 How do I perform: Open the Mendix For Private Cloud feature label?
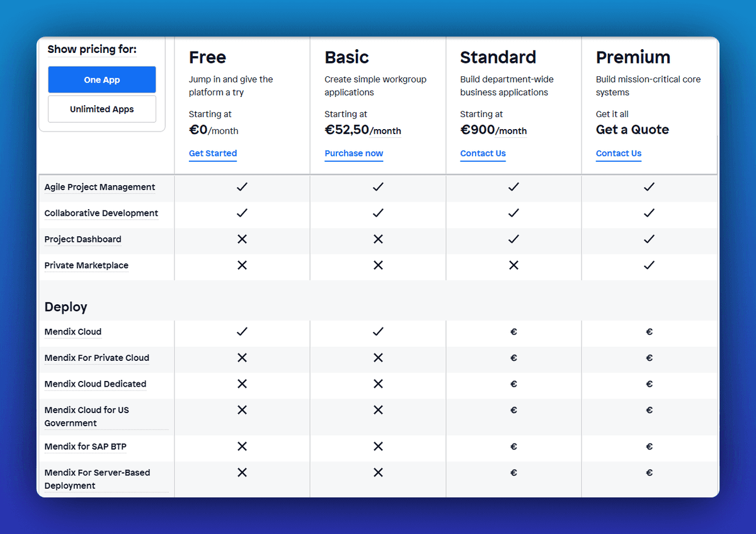click(96, 358)
